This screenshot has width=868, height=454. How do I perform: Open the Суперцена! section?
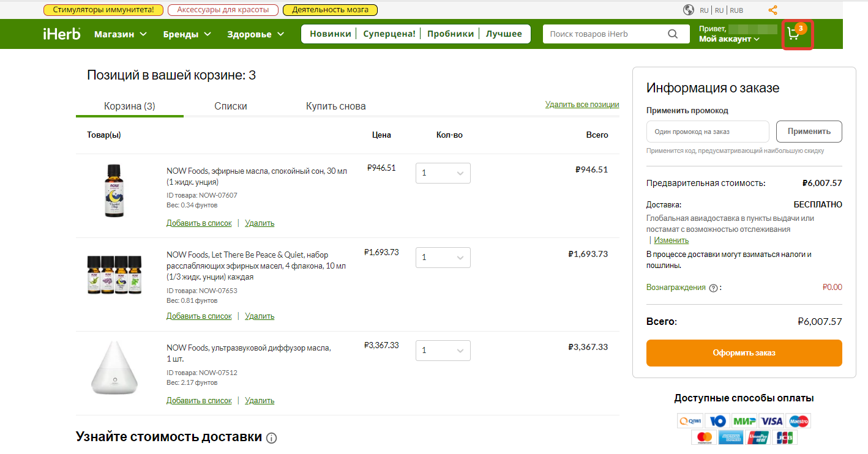pyautogui.click(x=389, y=34)
